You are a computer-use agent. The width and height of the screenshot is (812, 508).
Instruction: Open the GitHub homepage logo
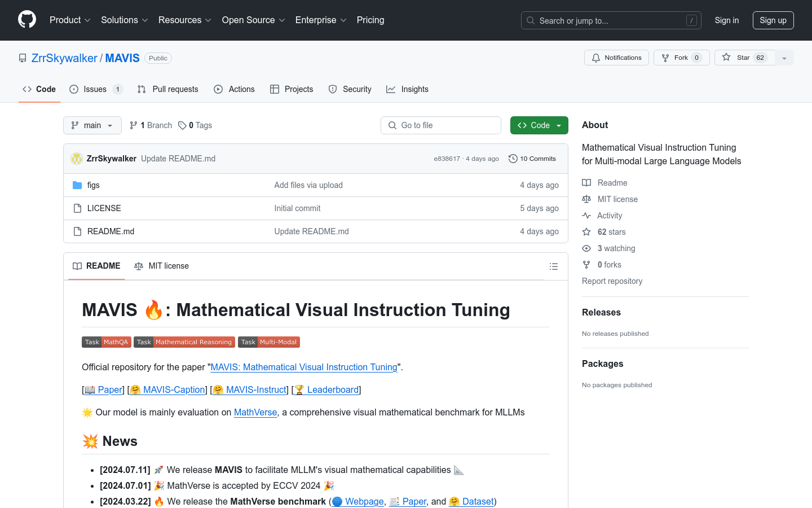(27, 20)
